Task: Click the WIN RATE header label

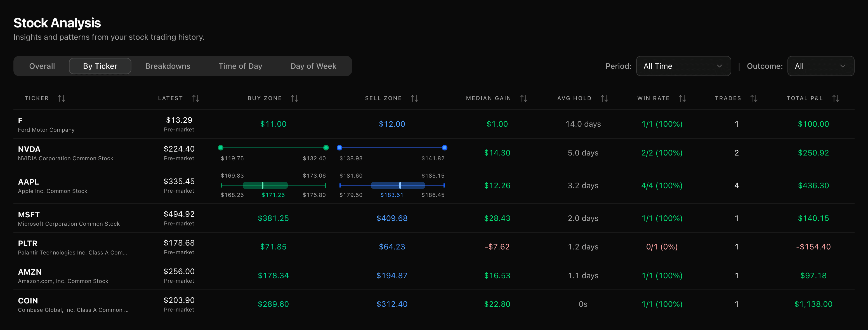Action: [x=653, y=98]
